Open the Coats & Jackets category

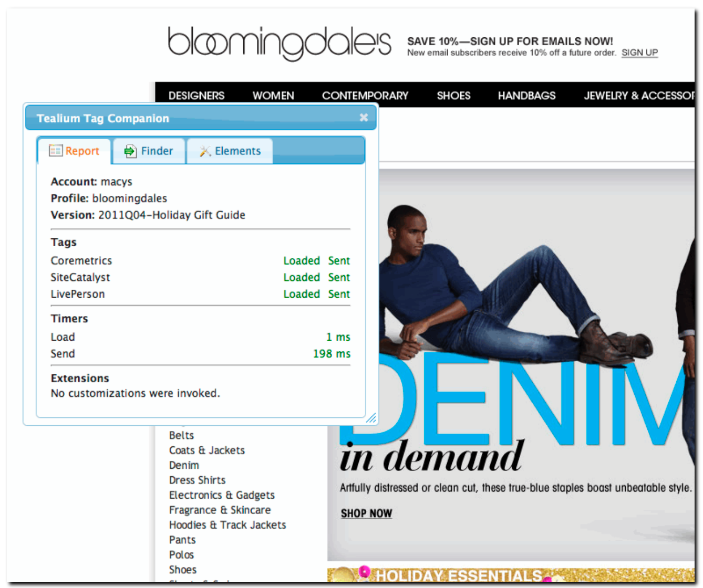tap(207, 450)
